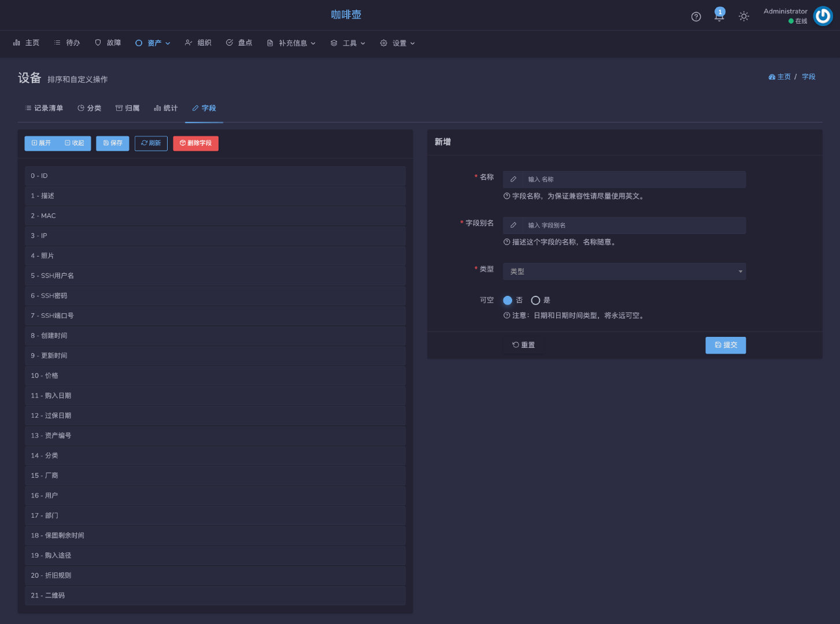The height and width of the screenshot is (624, 840).
Task: Select the '18 - 保固剩余时间' field row
Action: click(215, 536)
